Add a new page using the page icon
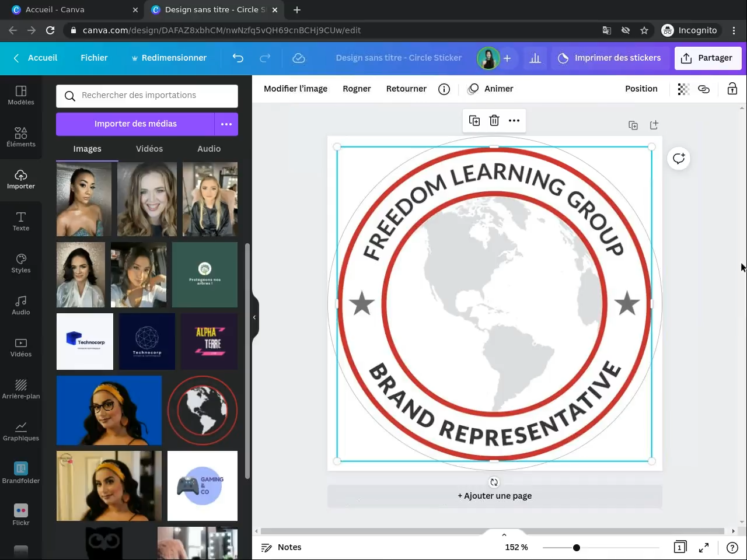747x560 pixels. pos(654,125)
